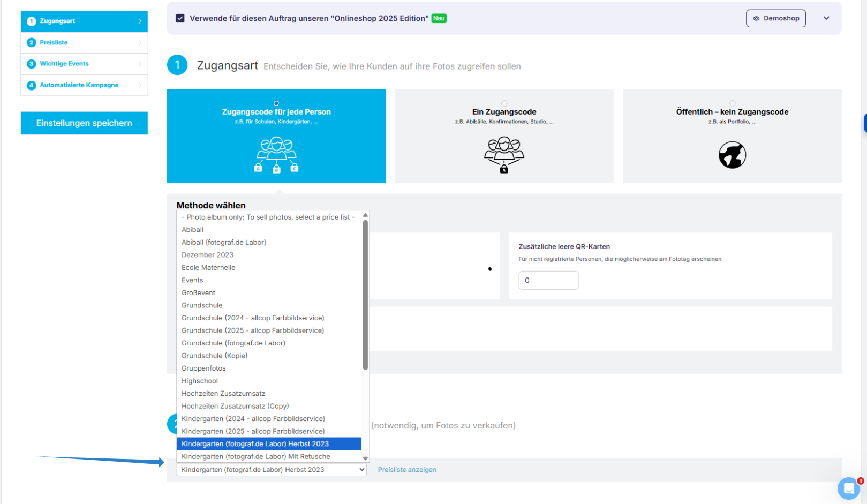Select the Zugangscode für jede Person radio button
867x504 pixels.
click(x=276, y=103)
